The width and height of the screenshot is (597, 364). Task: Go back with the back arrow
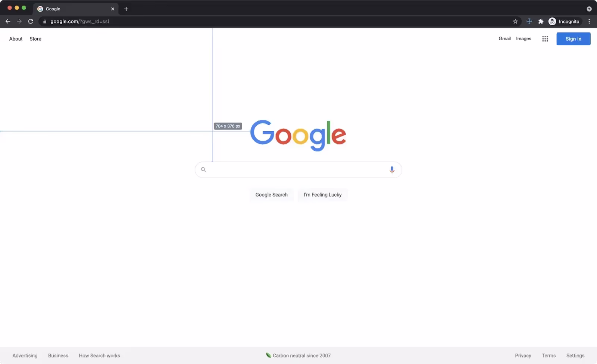pos(8,22)
